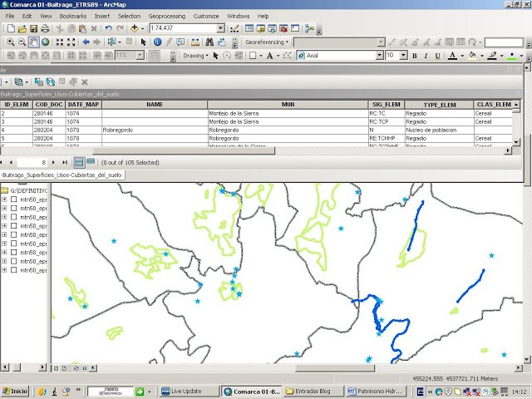Open the map scale dropdown
The height and width of the screenshot is (399, 532).
point(221,28)
